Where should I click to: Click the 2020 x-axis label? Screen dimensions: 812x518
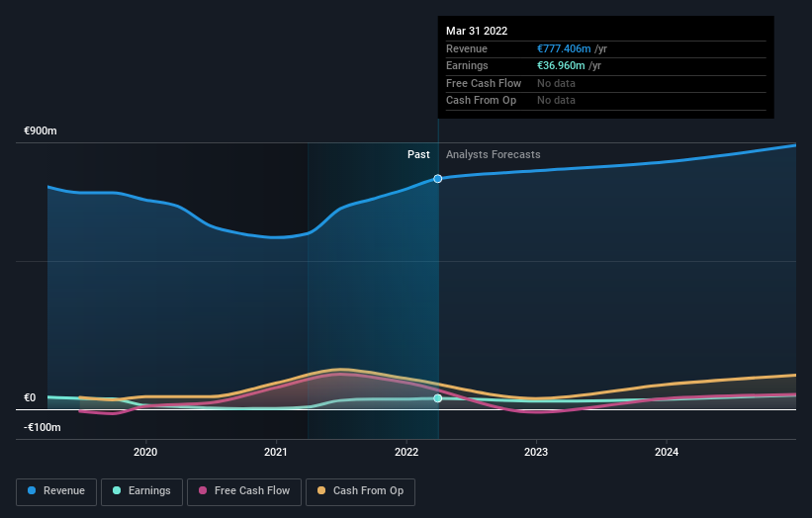click(x=145, y=453)
